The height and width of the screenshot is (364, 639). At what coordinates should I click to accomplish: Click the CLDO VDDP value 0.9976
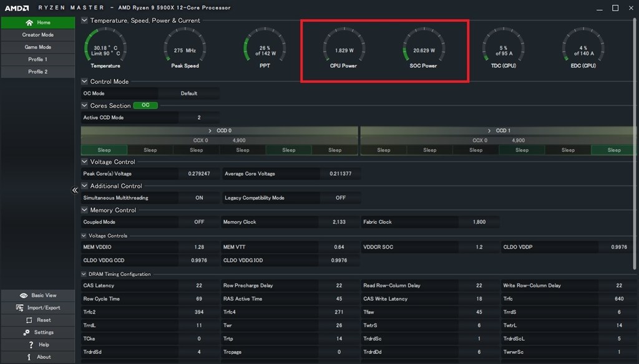coord(619,247)
